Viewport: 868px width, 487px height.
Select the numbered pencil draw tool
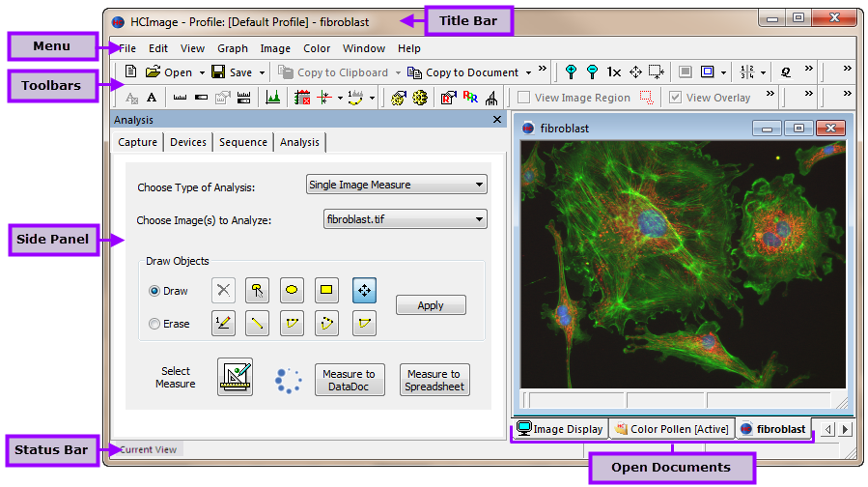224,324
